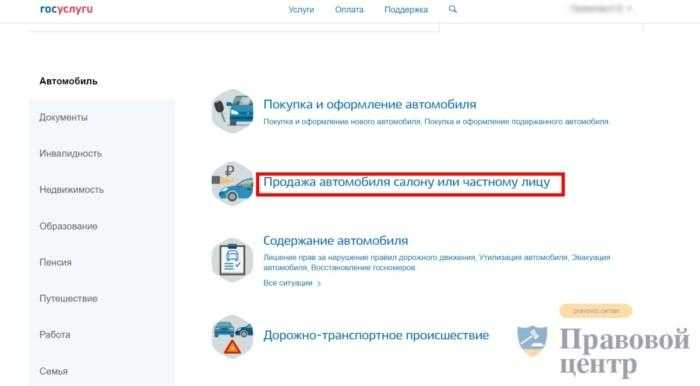Click the search magnifier icon

(x=453, y=9)
